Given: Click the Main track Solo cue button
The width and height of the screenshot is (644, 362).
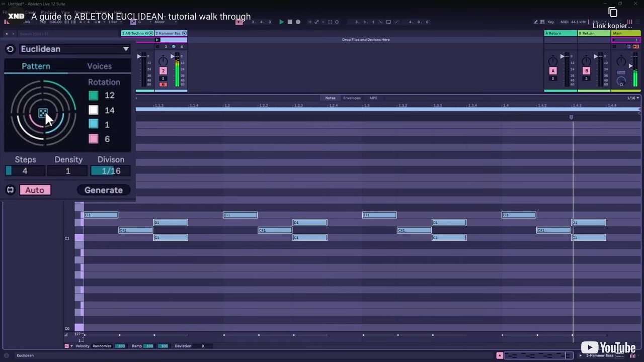Looking at the screenshot, I should coord(621,72).
